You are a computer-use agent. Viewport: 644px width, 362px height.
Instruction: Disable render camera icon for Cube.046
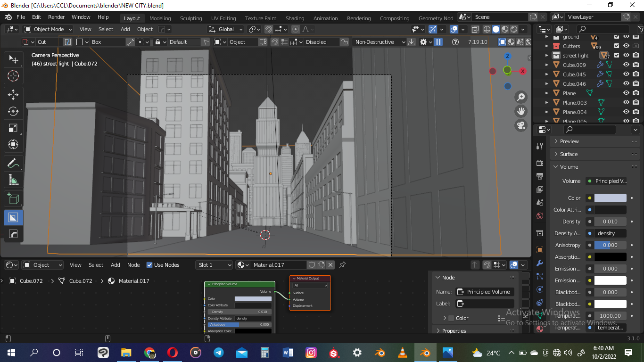[x=636, y=84]
